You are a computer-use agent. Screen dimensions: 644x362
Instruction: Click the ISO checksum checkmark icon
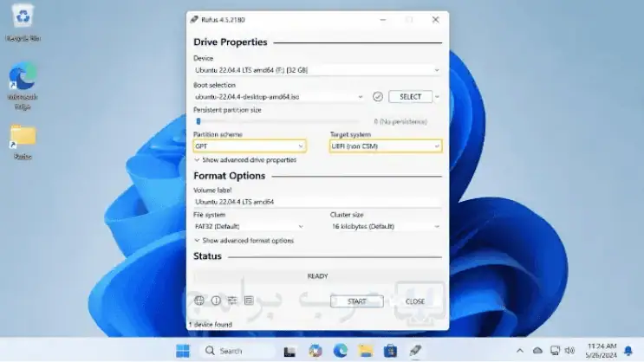[378, 96]
